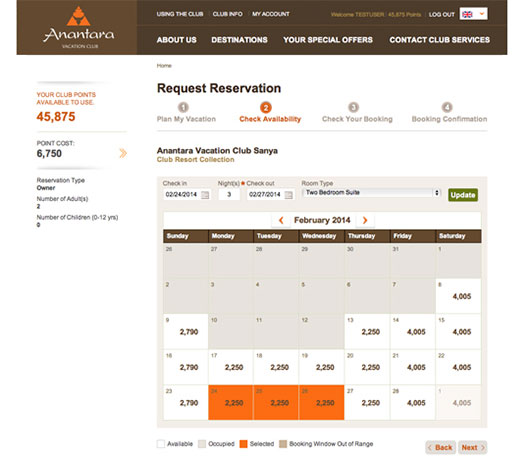Open the Room Type dropdown

tap(371, 193)
